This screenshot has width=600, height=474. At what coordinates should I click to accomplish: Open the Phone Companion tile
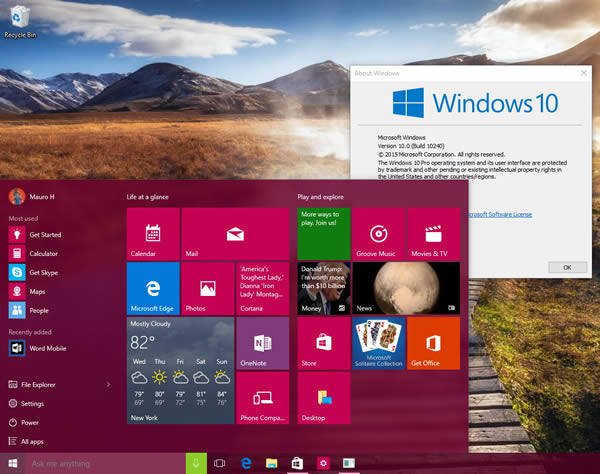point(263,398)
